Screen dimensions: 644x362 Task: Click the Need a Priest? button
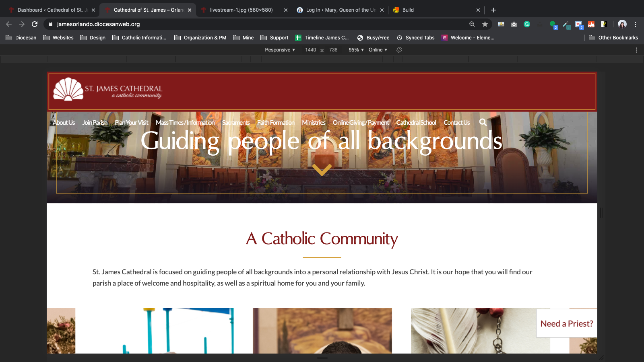(x=566, y=323)
